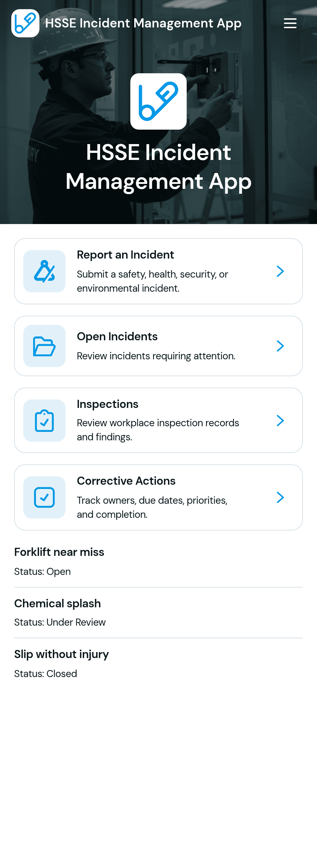
Task: Click the large center app logo
Action: coord(158,101)
